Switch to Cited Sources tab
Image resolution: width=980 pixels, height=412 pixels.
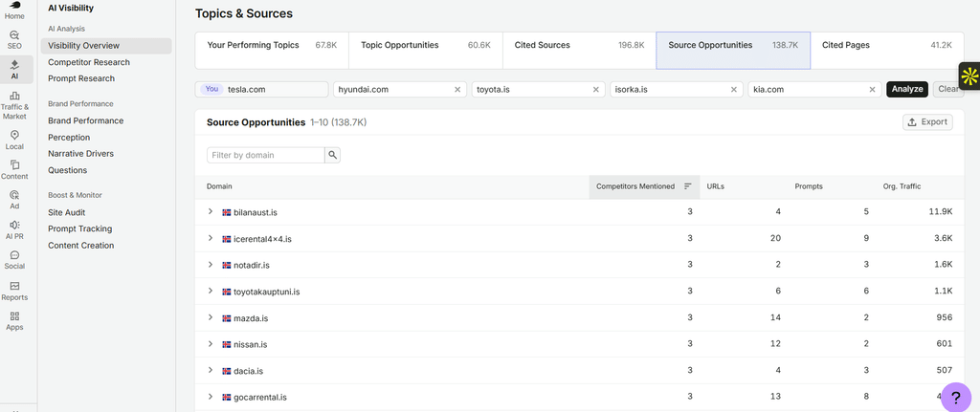[x=579, y=51]
